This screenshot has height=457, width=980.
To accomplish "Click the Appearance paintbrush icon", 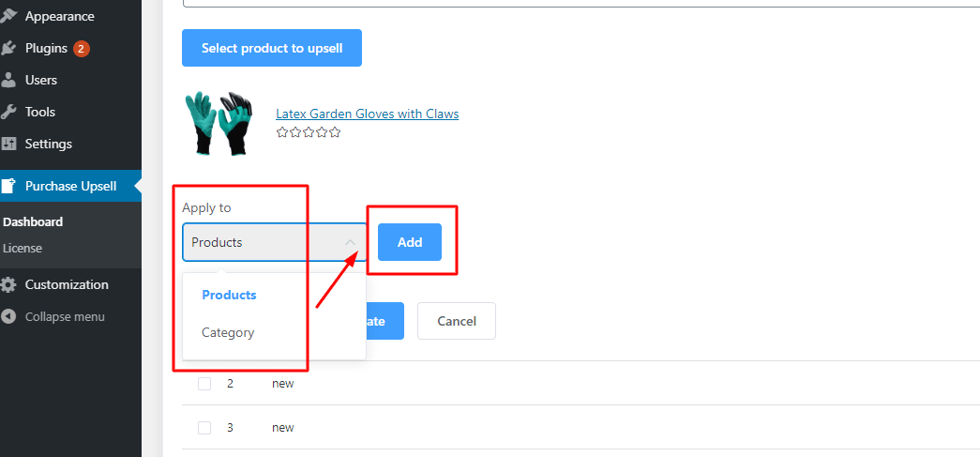I will (9, 16).
